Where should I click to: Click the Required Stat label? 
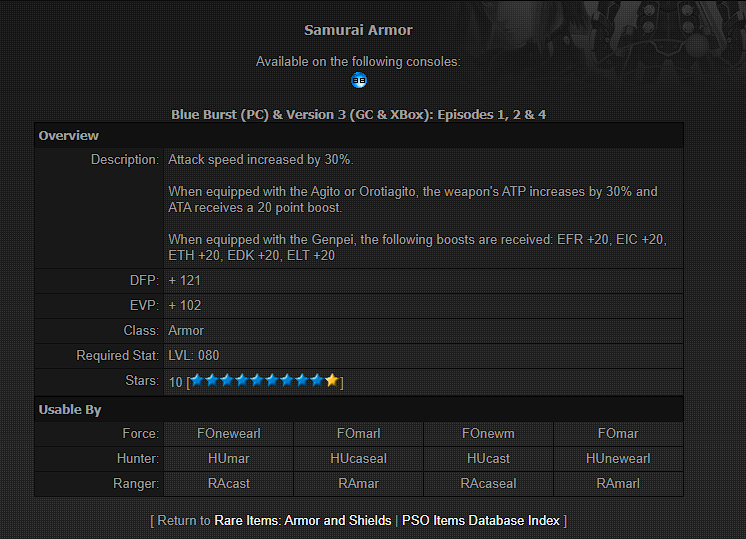118,355
